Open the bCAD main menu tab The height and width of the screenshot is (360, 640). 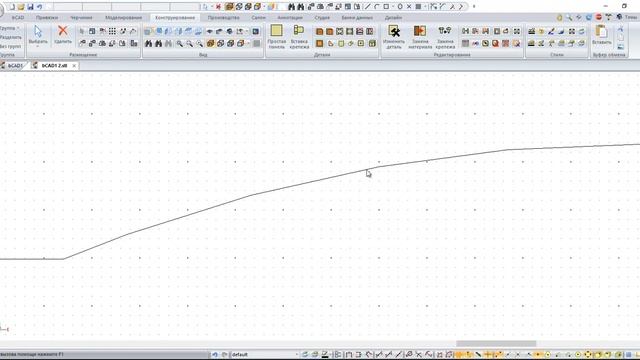click(x=18, y=18)
